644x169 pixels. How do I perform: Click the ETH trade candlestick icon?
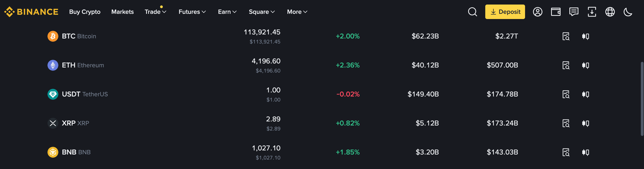click(585, 65)
